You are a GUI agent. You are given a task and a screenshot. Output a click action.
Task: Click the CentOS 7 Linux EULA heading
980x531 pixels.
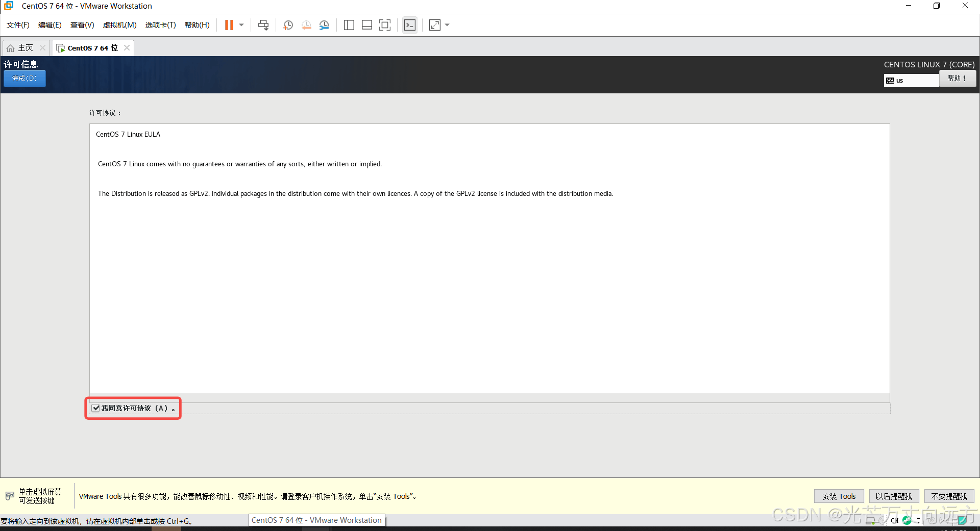point(128,134)
